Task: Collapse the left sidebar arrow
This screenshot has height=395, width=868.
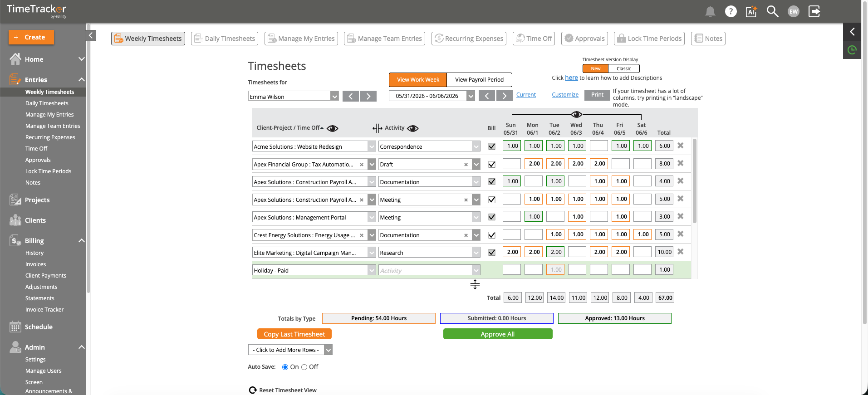Action: (91, 35)
